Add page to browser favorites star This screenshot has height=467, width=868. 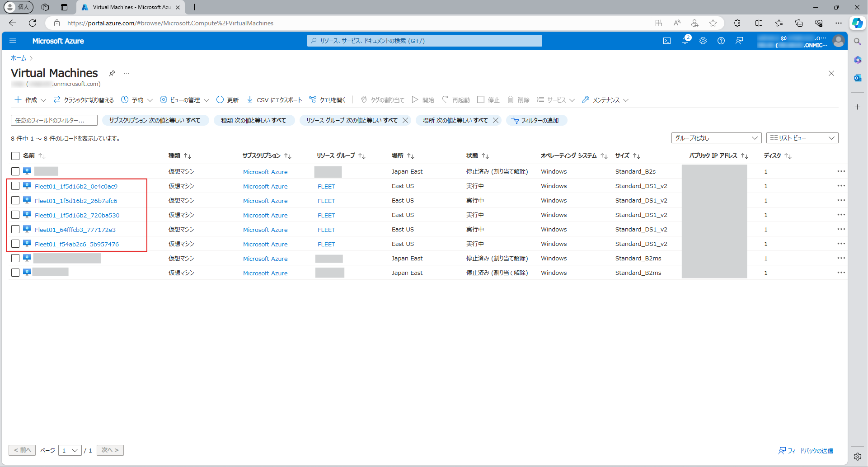click(713, 23)
